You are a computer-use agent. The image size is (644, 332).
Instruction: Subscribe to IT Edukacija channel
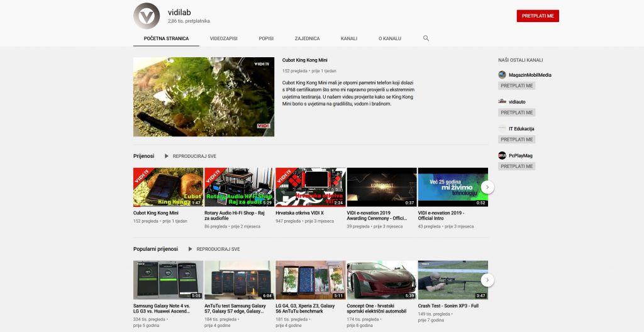(517, 140)
